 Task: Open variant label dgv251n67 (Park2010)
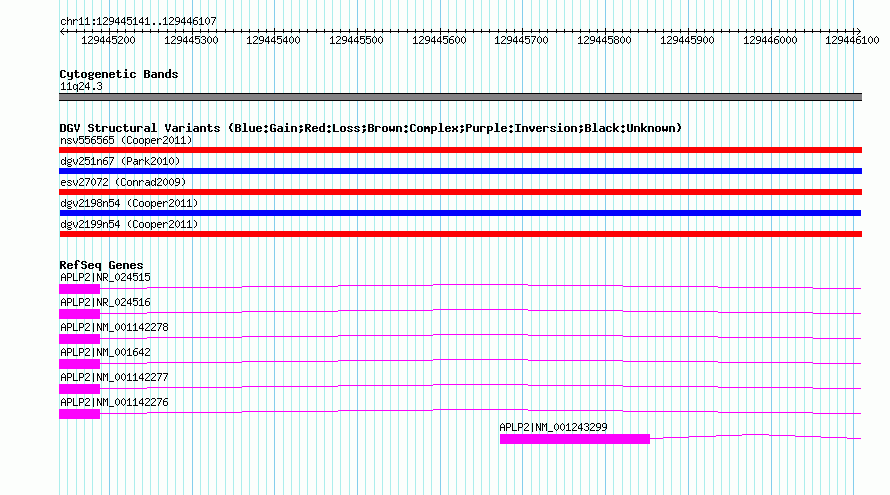tap(120, 161)
